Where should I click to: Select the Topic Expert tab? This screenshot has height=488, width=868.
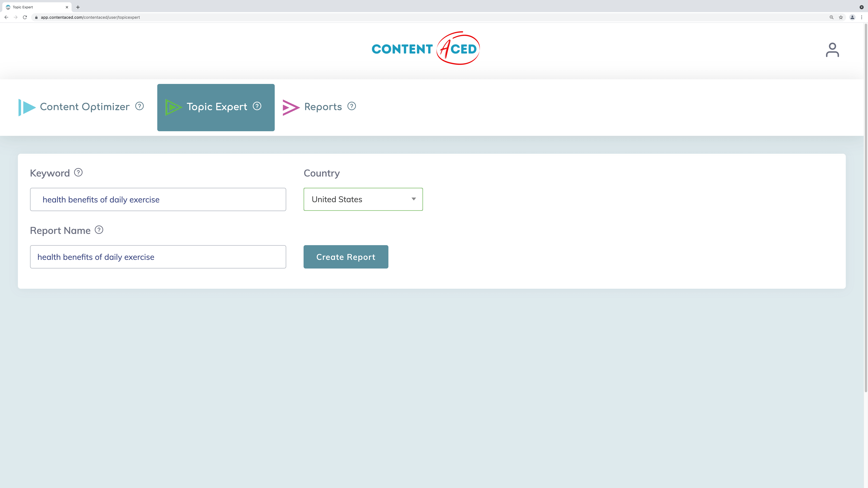coord(216,107)
